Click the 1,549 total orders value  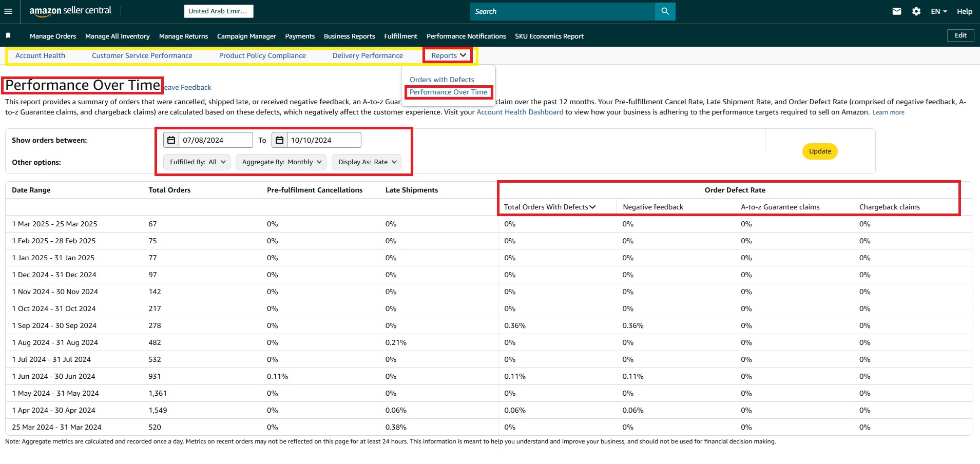(x=158, y=410)
